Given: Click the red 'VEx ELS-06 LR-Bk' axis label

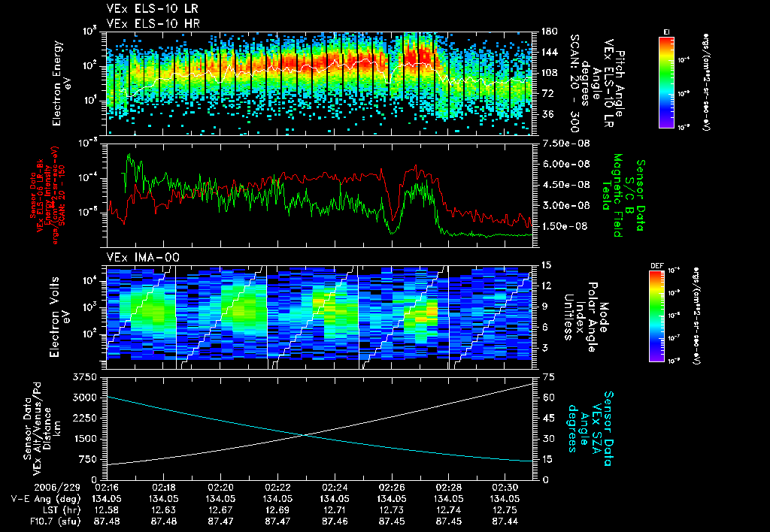Looking at the screenshot, I should tap(41, 195).
